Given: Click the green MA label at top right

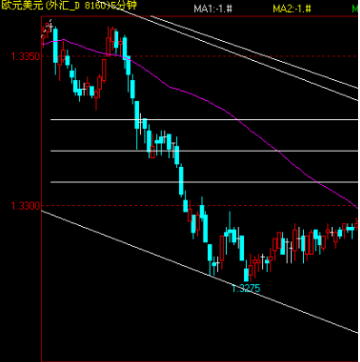Looking at the screenshot, I should point(355,9).
